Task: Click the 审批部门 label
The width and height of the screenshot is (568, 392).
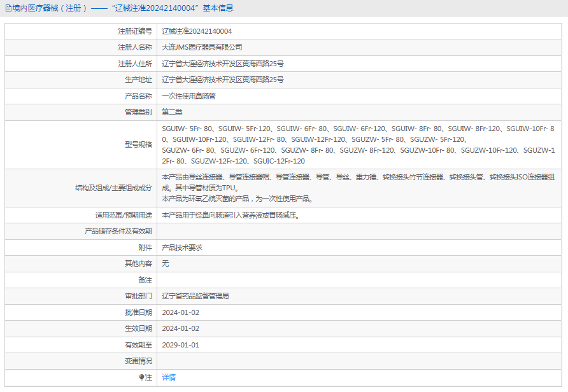Action: point(138,296)
